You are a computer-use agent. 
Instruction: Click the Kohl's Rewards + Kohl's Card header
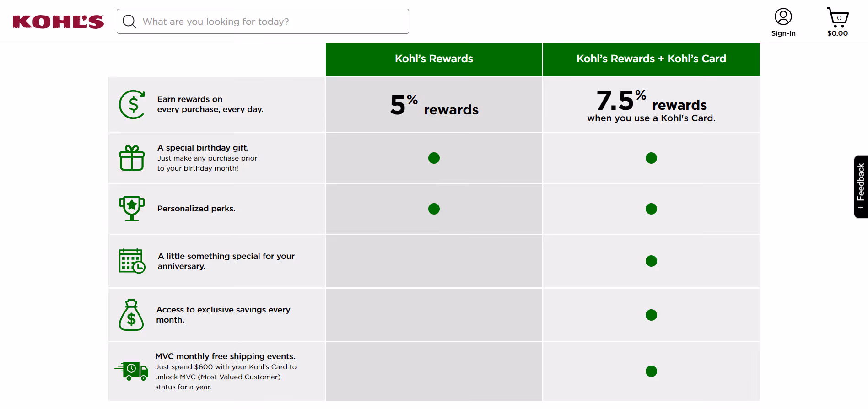click(x=651, y=59)
